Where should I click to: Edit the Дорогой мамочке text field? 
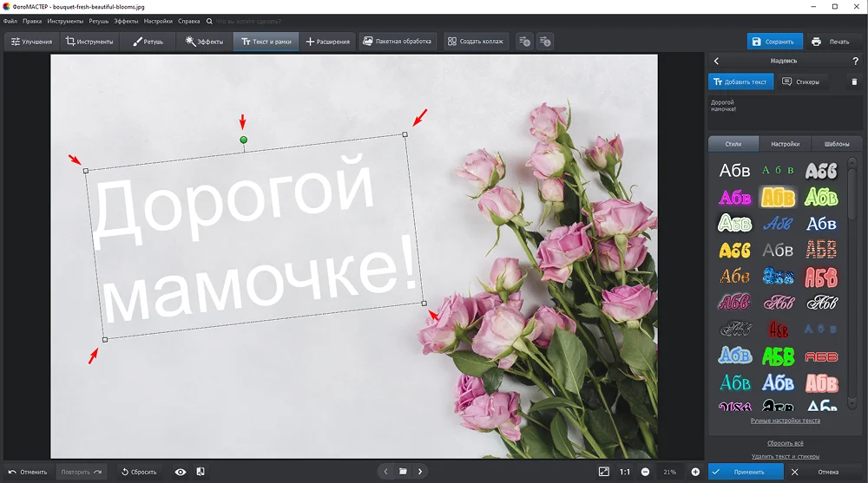coord(785,113)
